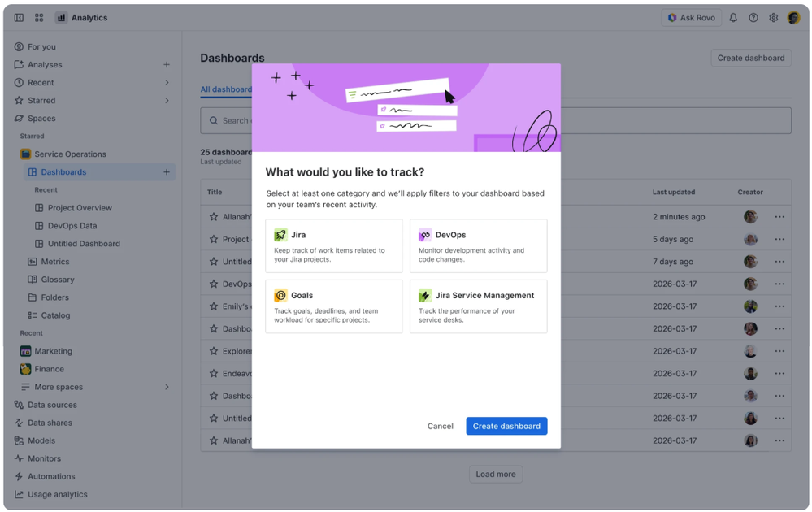Switch to the All dashboards tab

tap(226, 89)
